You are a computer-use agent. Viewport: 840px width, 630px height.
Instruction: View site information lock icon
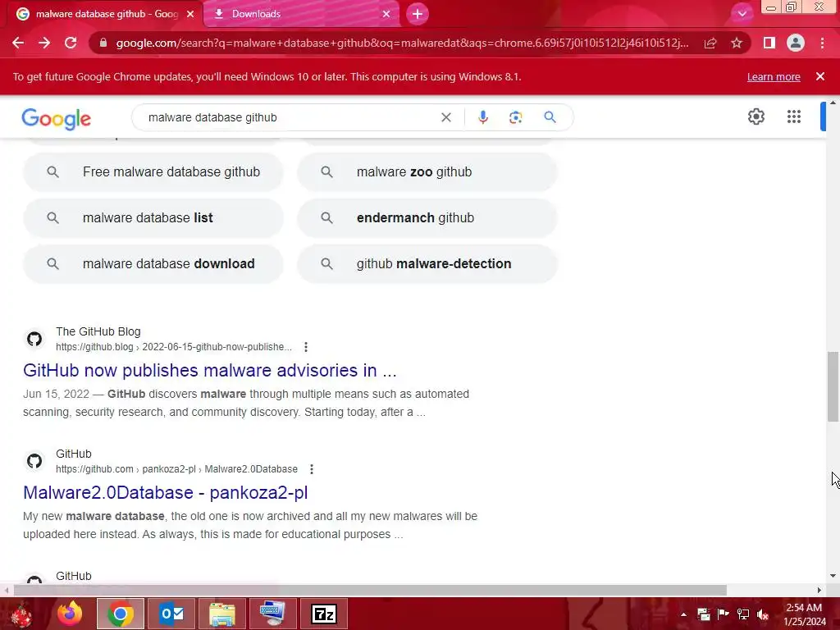click(103, 43)
